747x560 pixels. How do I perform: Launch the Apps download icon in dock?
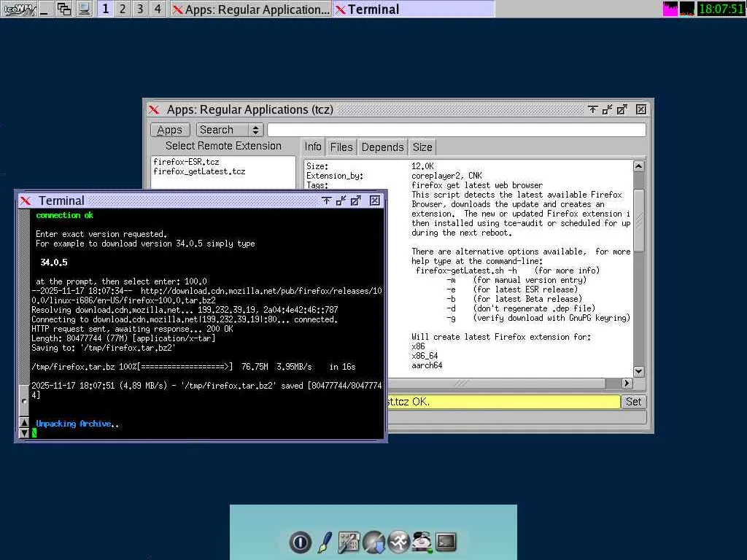point(374,542)
